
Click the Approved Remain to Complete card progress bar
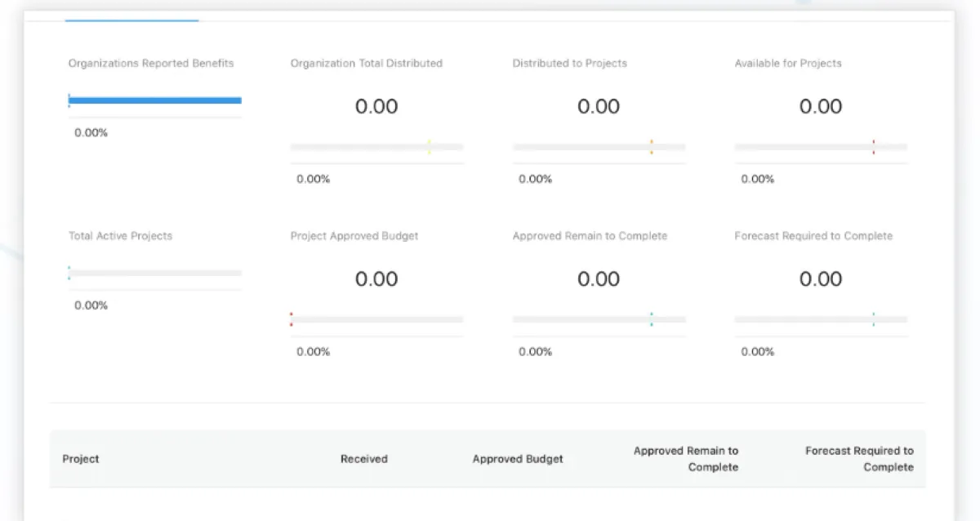point(599,319)
